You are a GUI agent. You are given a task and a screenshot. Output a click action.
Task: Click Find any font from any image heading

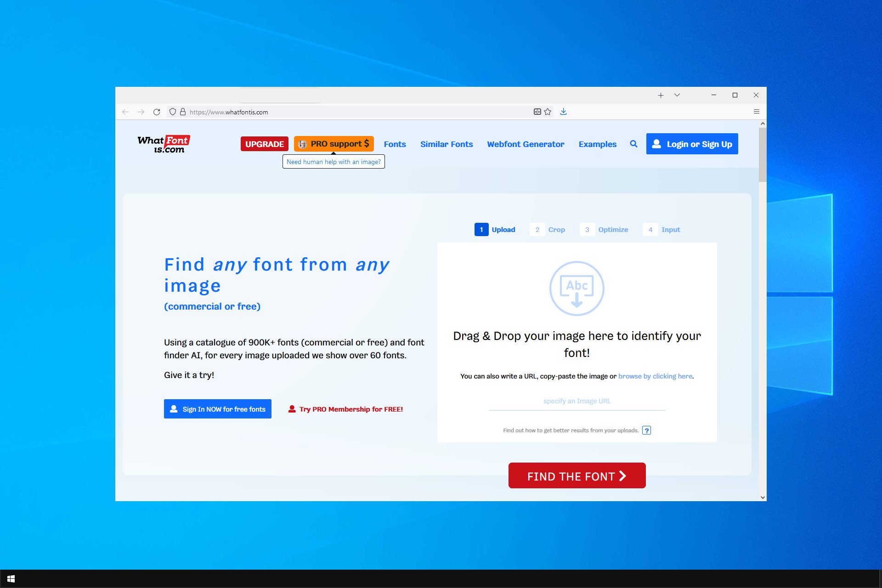point(277,275)
